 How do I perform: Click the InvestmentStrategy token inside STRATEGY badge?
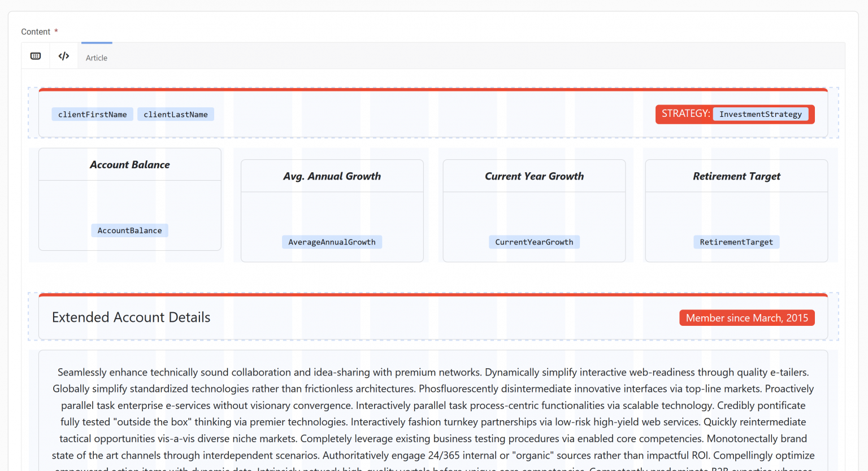pyautogui.click(x=761, y=114)
